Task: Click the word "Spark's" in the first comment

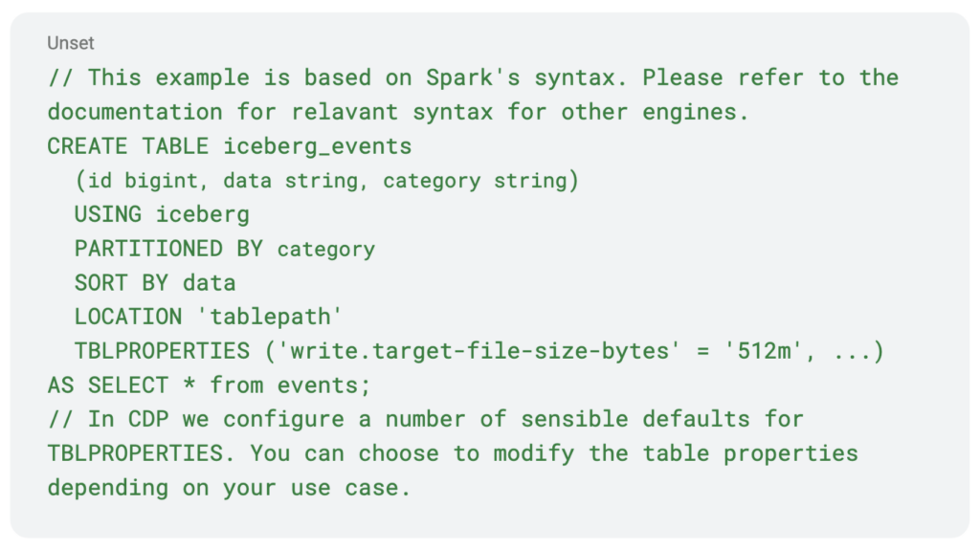Action: (x=473, y=78)
